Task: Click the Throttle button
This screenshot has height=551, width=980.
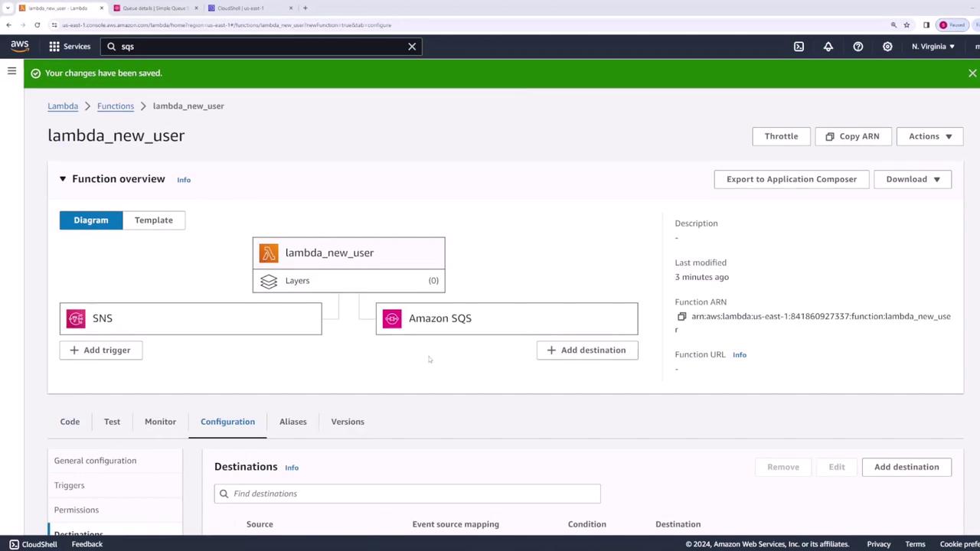Action: click(781, 136)
